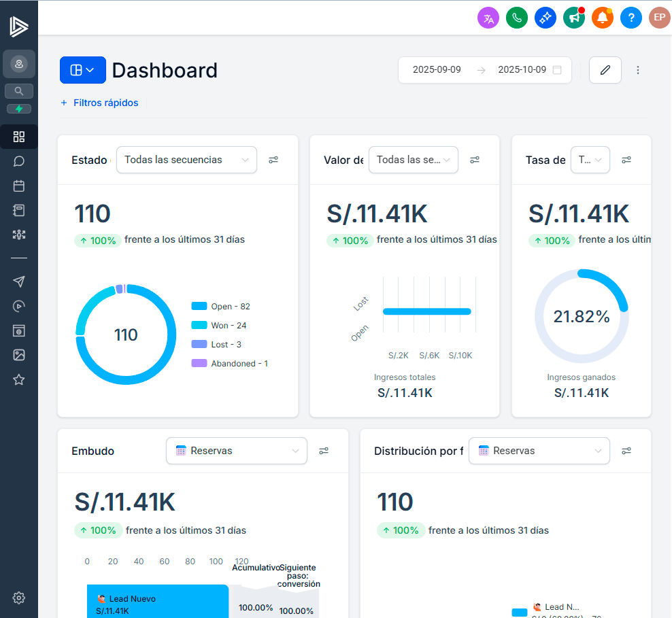
Task: Click the pencil edit dashboard button
Action: pos(605,70)
